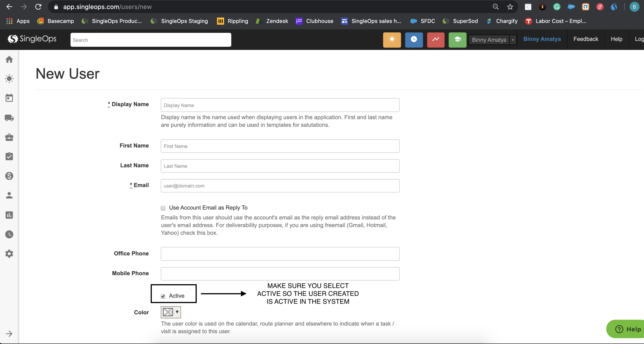Click the orange sun button in the header
The width and height of the screenshot is (644, 344).
click(392, 40)
